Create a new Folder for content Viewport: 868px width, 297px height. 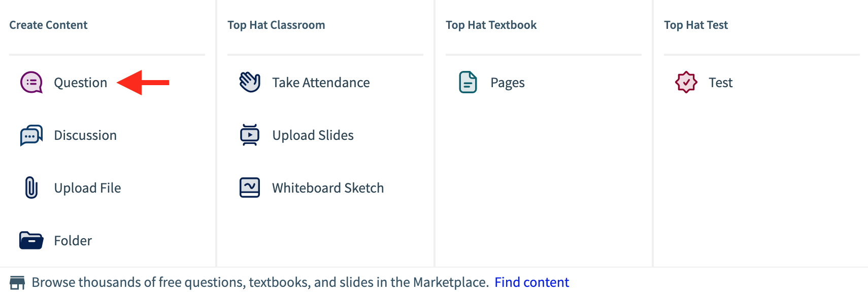coord(72,240)
